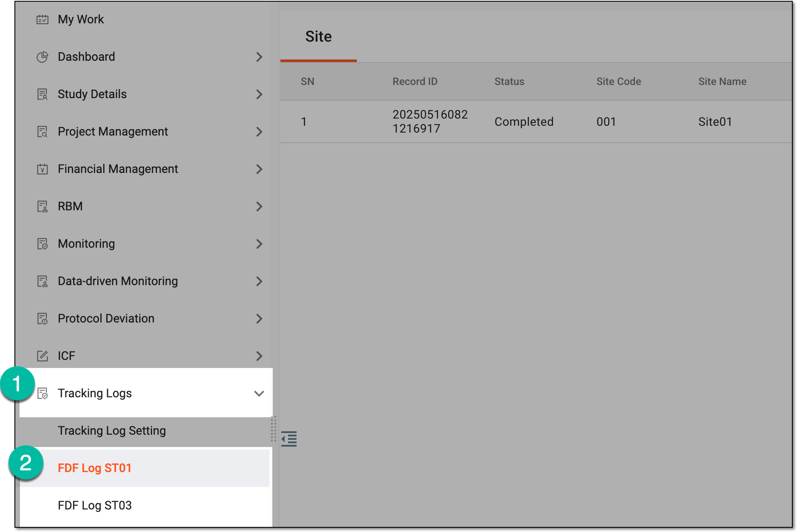Click the Tracking Logs menu label
Viewport: 797px width, 532px height.
tap(95, 393)
